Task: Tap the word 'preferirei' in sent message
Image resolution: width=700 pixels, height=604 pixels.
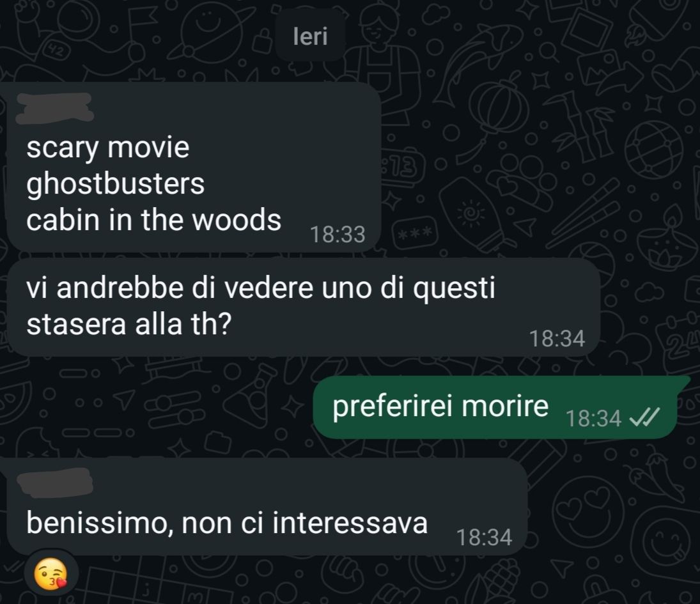Action: [393, 407]
